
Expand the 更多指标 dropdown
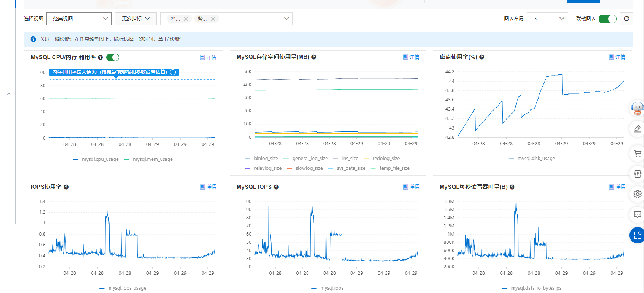click(x=136, y=19)
